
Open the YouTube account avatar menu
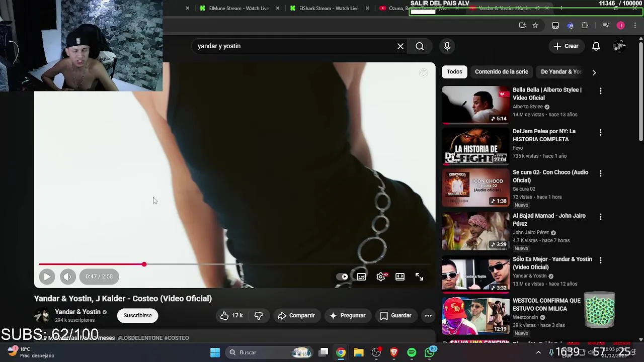click(619, 46)
